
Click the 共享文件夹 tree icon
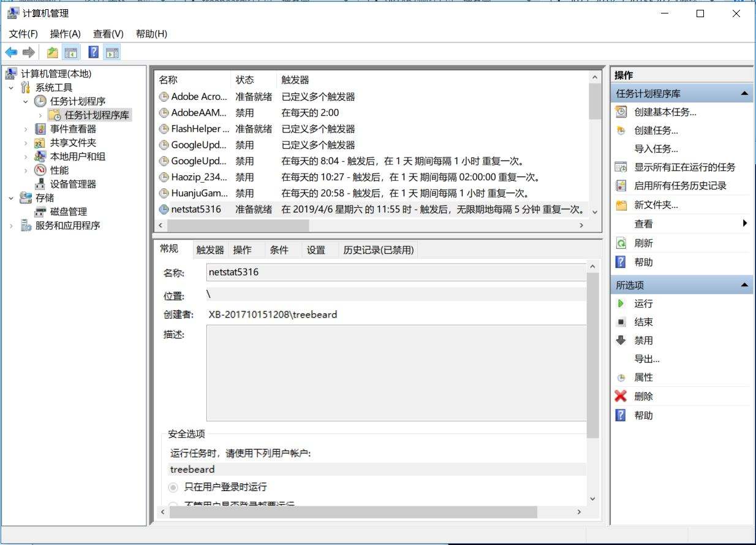pos(40,143)
